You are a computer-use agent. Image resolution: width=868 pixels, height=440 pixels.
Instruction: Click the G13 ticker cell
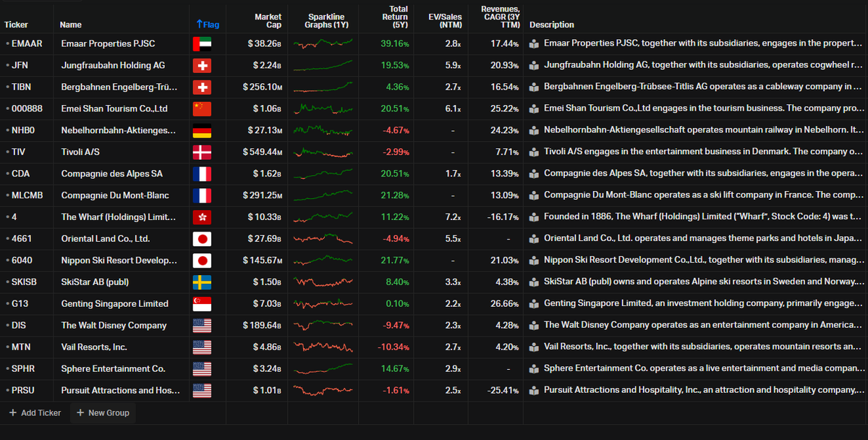pyautogui.click(x=19, y=304)
